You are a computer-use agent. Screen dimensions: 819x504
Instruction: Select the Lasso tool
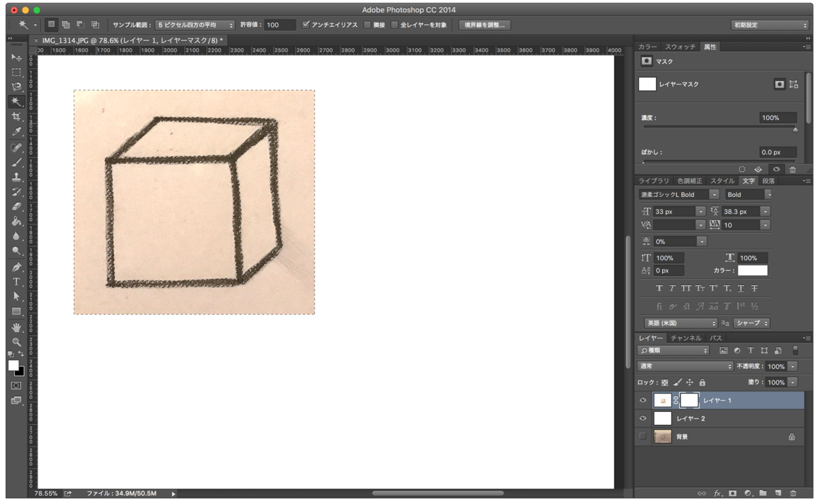point(16,87)
